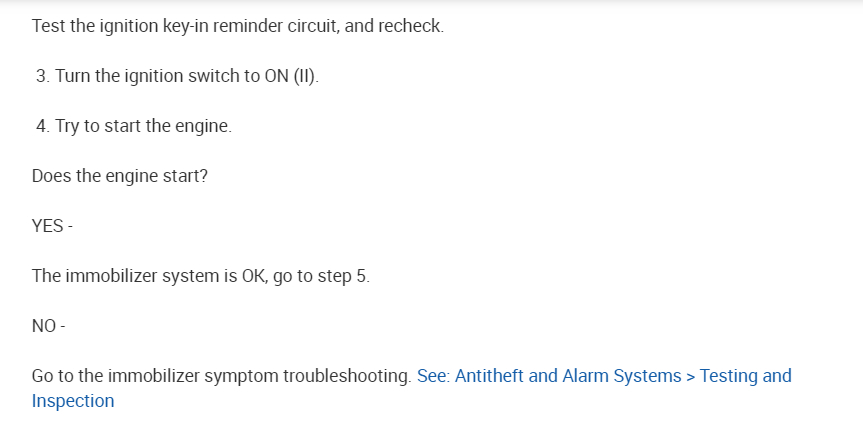Click the word "circuit" in first line

[x=309, y=26]
